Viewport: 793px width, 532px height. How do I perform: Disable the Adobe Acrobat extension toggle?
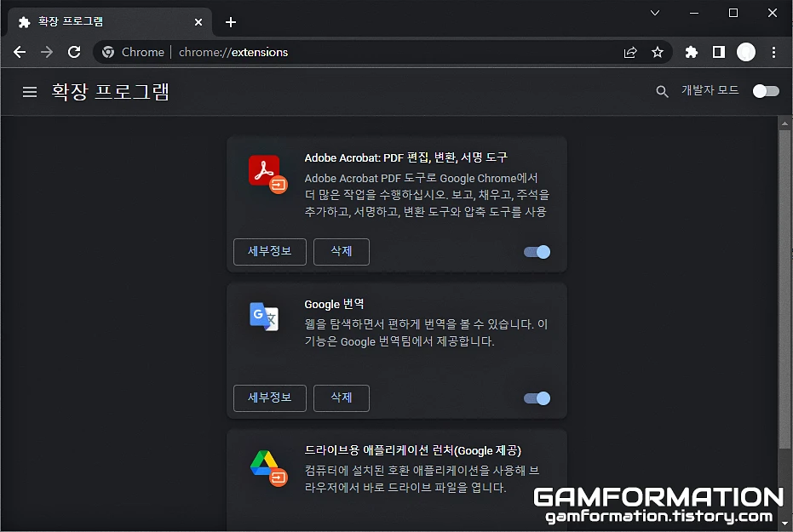pos(537,252)
